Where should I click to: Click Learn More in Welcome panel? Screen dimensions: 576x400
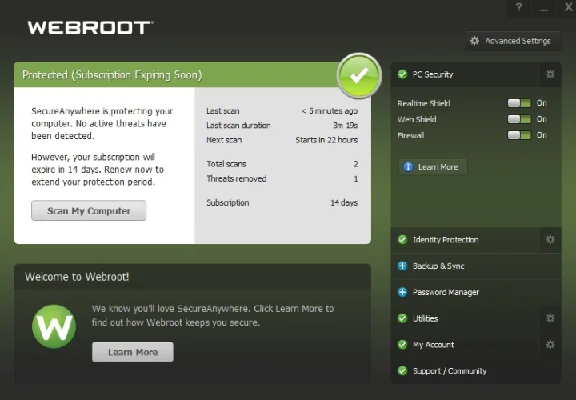coord(133,352)
